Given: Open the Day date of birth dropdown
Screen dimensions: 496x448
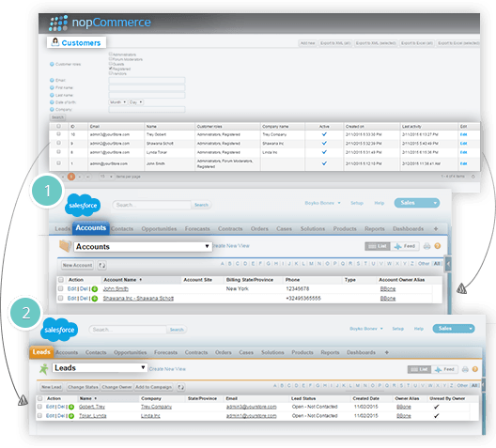Looking at the screenshot, I should point(135,102).
